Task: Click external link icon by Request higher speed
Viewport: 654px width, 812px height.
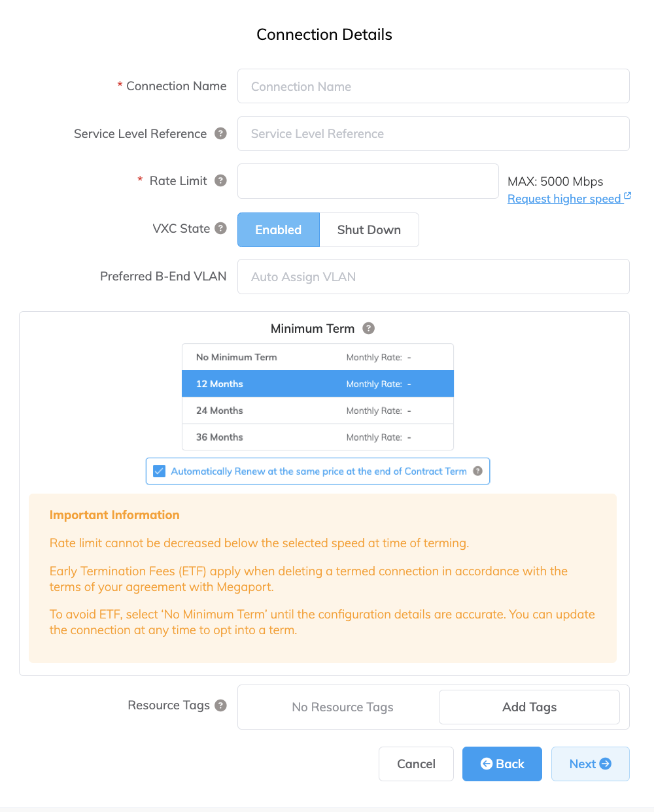Action: pyautogui.click(x=628, y=195)
